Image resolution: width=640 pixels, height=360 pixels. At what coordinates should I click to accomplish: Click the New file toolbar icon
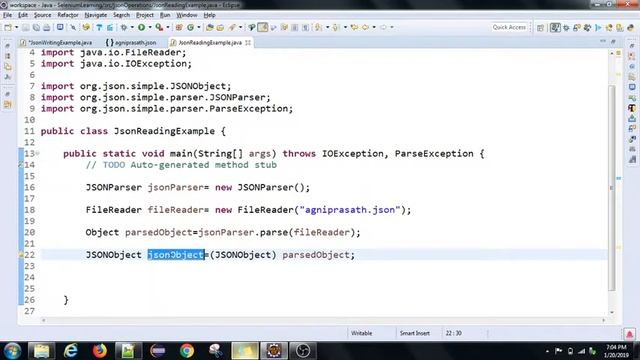pyautogui.click(x=8, y=27)
